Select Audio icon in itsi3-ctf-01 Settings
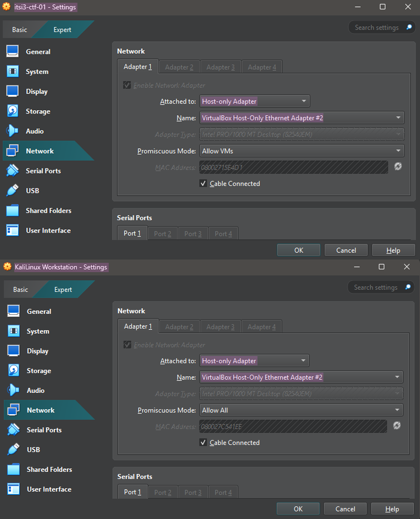 pos(13,131)
